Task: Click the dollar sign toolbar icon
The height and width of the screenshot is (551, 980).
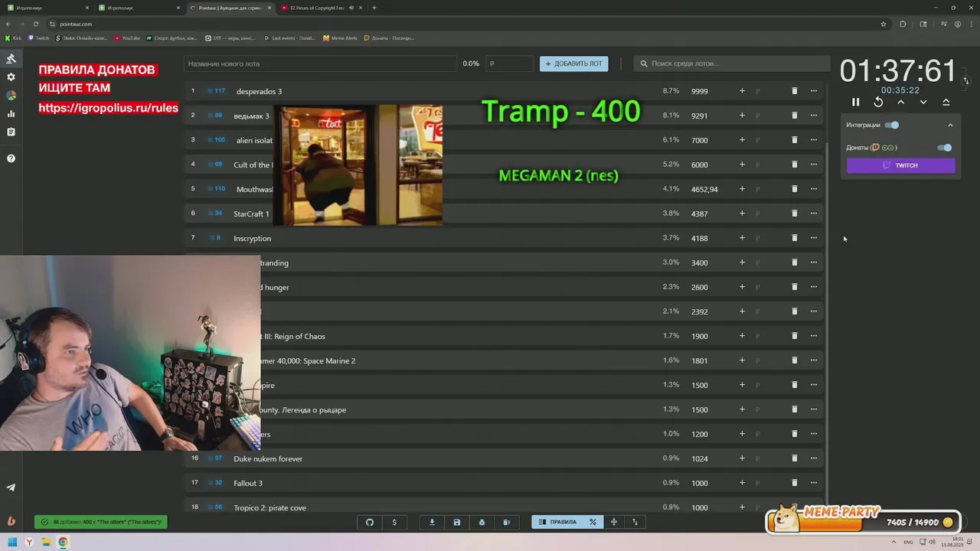Action: point(394,522)
